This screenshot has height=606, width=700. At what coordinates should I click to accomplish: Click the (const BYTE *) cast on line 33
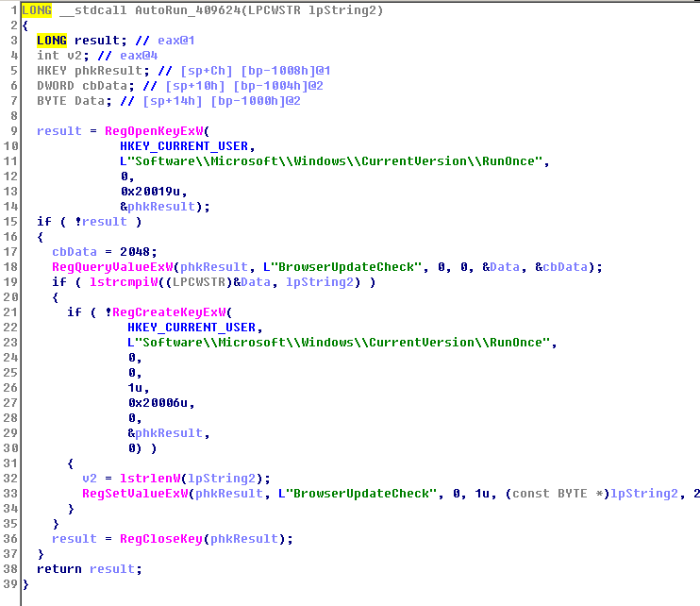click(x=558, y=494)
